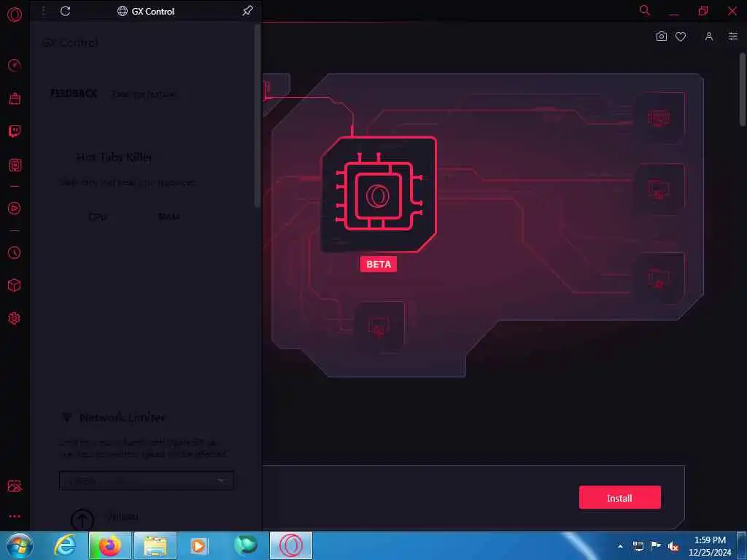Open Twitch from the sidebar
The image size is (747, 560).
click(x=15, y=131)
